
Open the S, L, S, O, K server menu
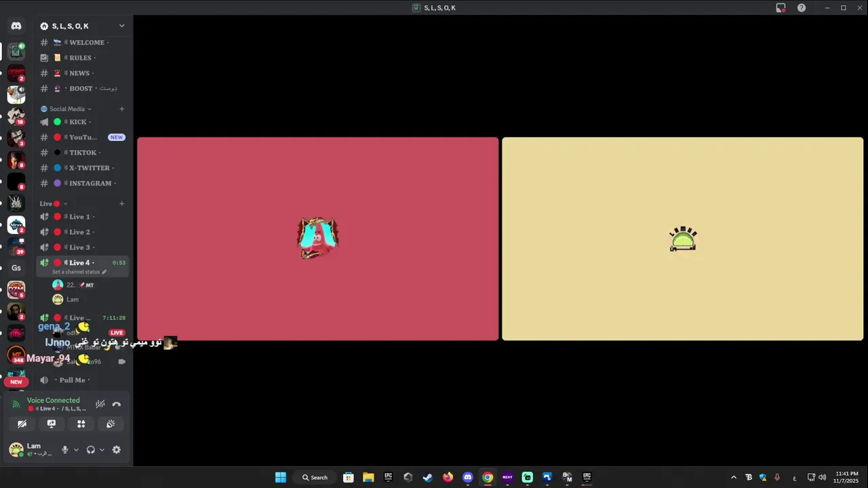pyautogui.click(x=83, y=26)
